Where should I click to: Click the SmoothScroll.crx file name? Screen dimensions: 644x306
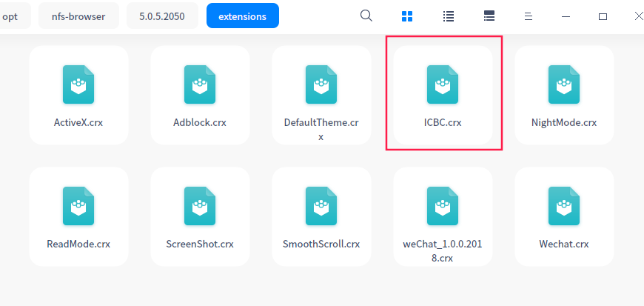(x=321, y=244)
